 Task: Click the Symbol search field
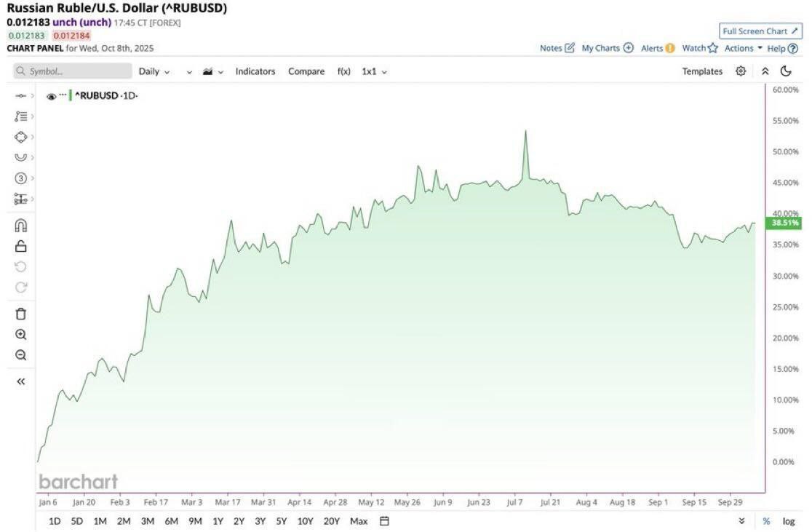point(71,71)
